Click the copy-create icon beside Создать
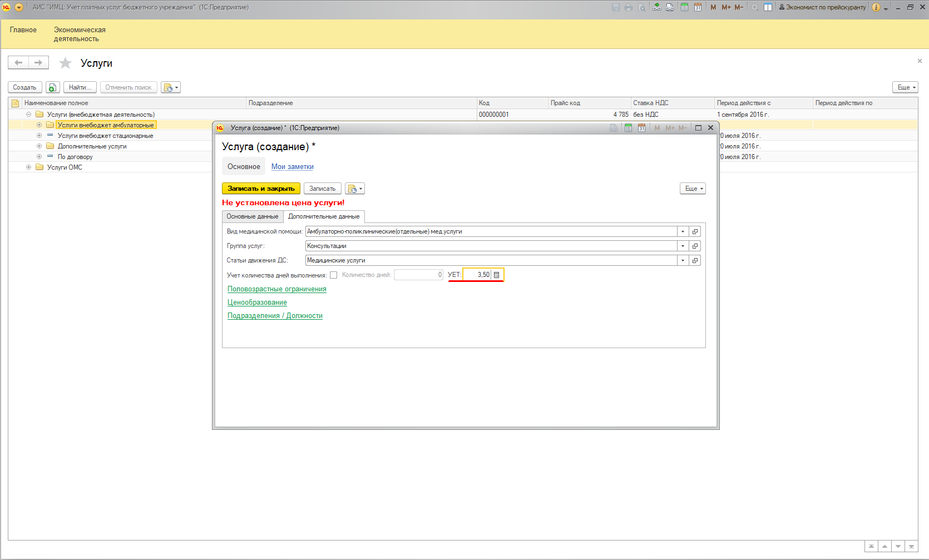 (x=52, y=87)
